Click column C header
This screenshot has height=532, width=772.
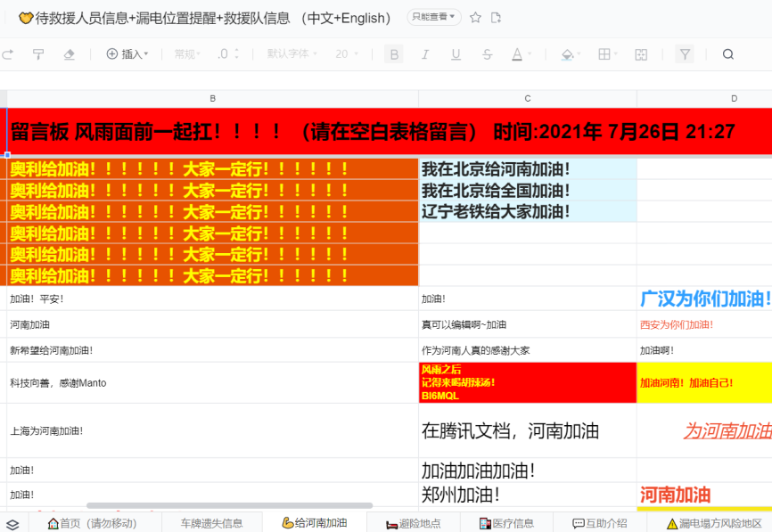click(x=528, y=98)
